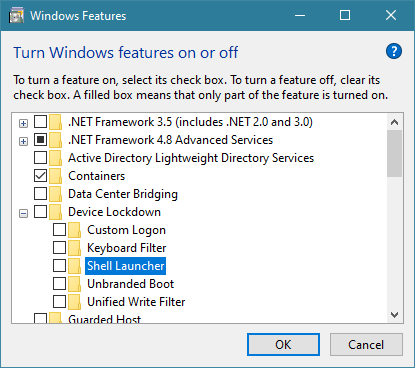Select the Data Center Bridging label
Image resolution: width=415 pixels, height=368 pixels.
point(123,194)
